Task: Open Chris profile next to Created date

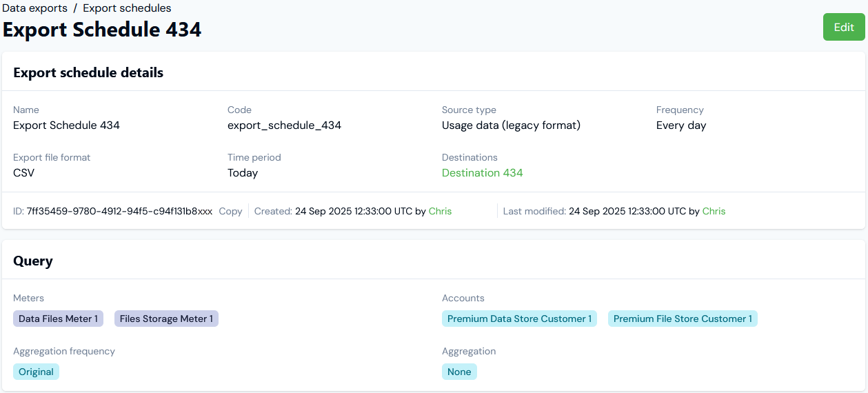Action: [x=440, y=212]
